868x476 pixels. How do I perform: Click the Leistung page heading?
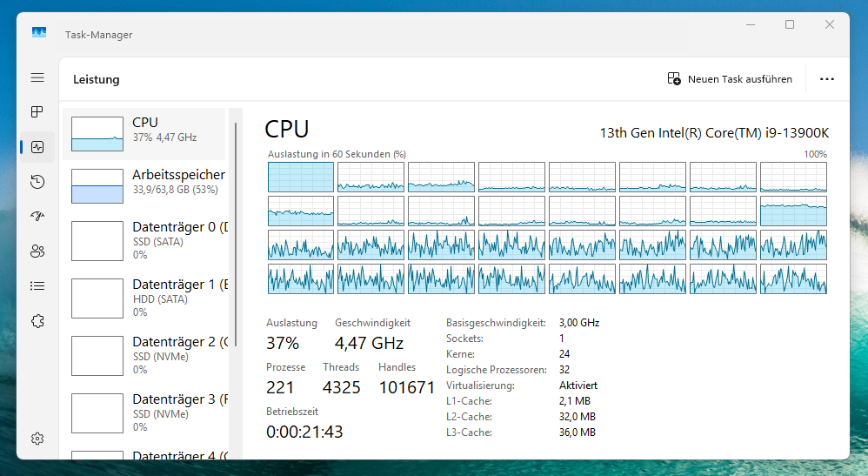point(97,79)
